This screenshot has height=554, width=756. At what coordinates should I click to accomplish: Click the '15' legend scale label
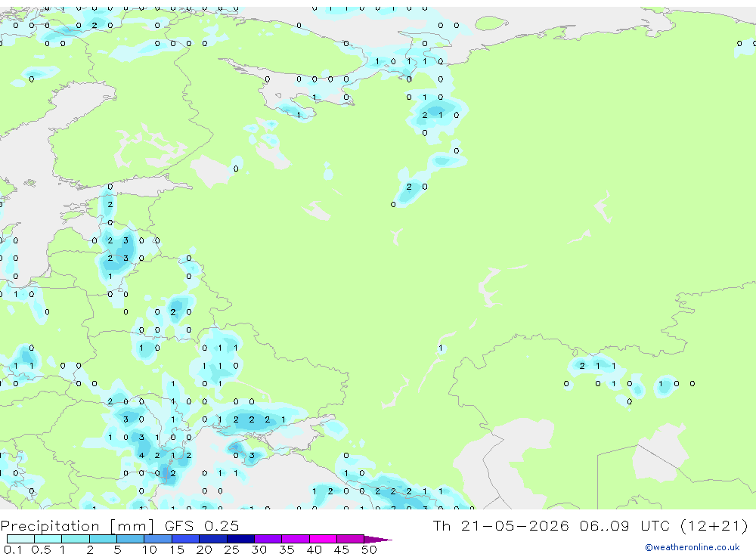click(176, 549)
